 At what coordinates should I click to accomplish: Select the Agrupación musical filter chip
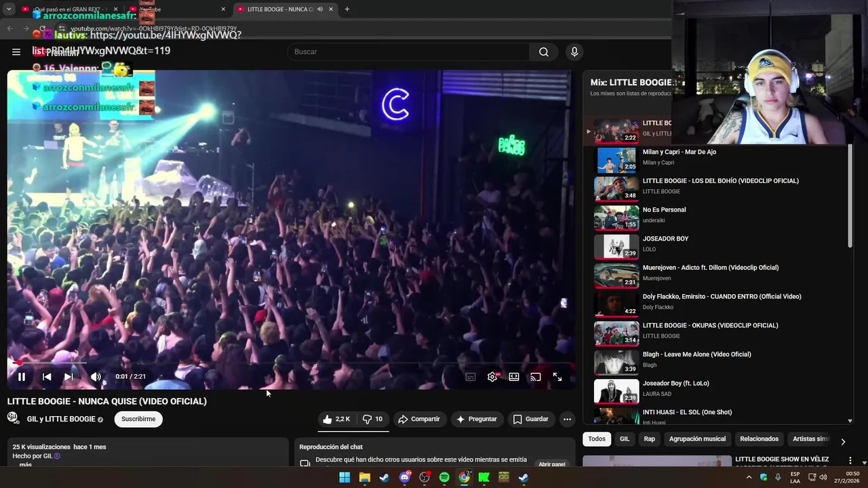click(x=697, y=439)
